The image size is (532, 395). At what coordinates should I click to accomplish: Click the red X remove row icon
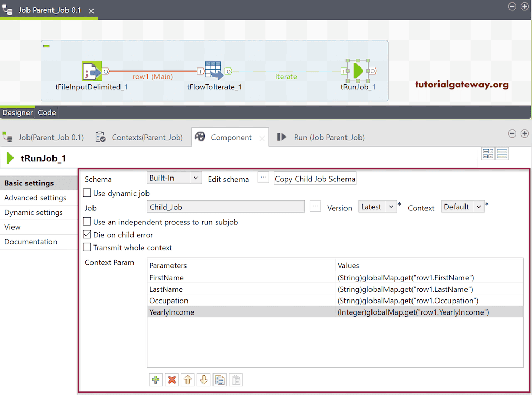(172, 380)
